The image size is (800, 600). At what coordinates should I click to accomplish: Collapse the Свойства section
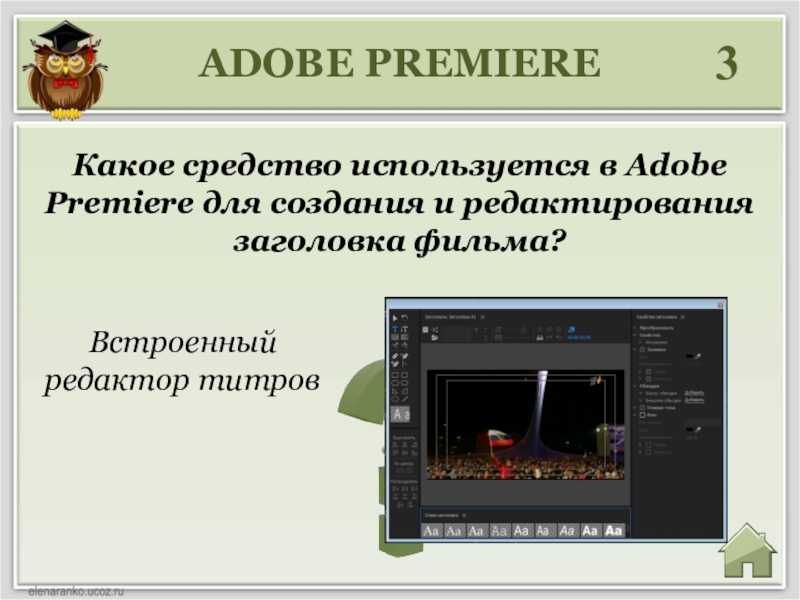tap(635, 335)
